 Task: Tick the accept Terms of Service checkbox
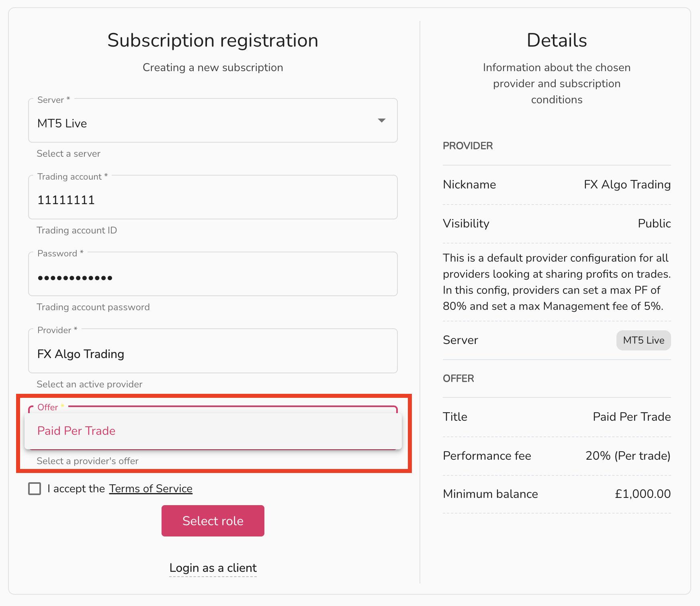click(x=35, y=489)
